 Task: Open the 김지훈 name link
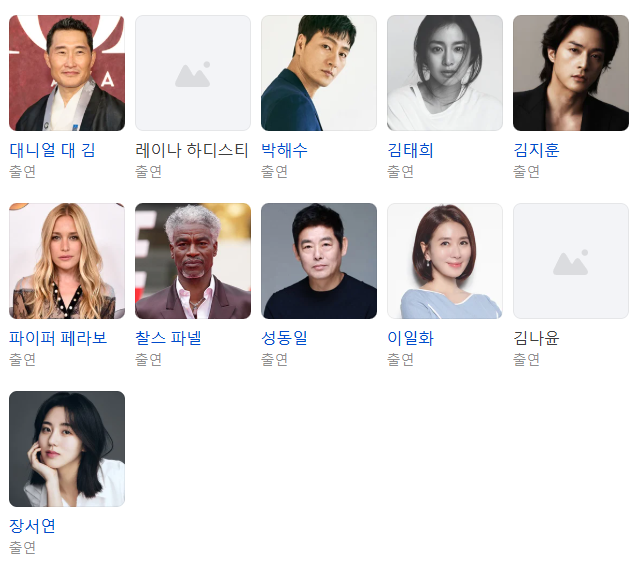(x=536, y=150)
